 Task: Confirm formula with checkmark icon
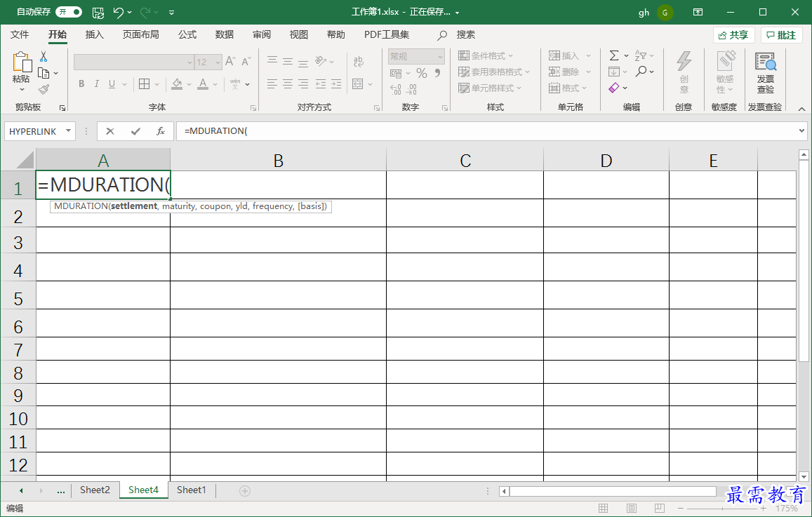click(135, 131)
